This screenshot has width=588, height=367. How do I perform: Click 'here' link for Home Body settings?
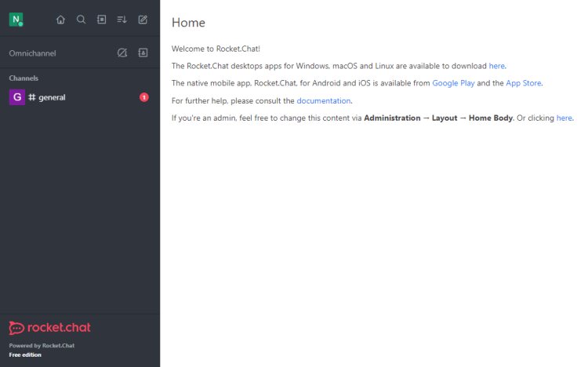tap(564, 118)
